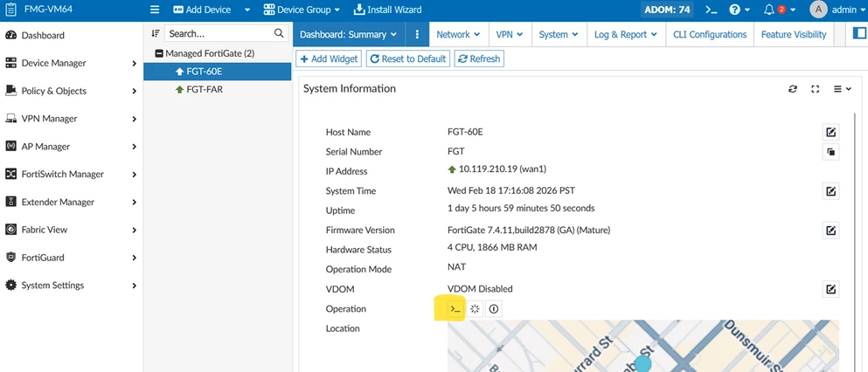This screenshot has width=868, height=372.
Task: Open the Add Device dropdown arrow
Action: click(x=247, y=10)
